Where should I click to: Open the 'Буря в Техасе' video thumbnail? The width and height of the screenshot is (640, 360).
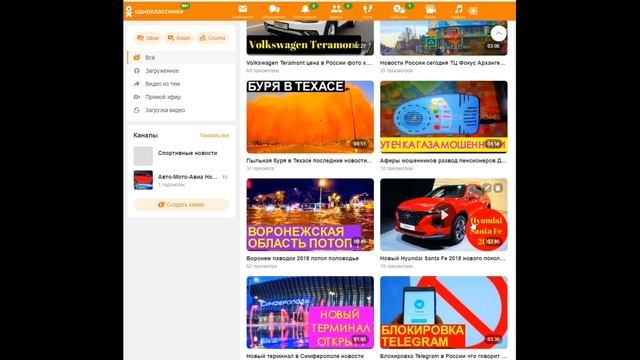pyautogui.click(x=310, y=117)
